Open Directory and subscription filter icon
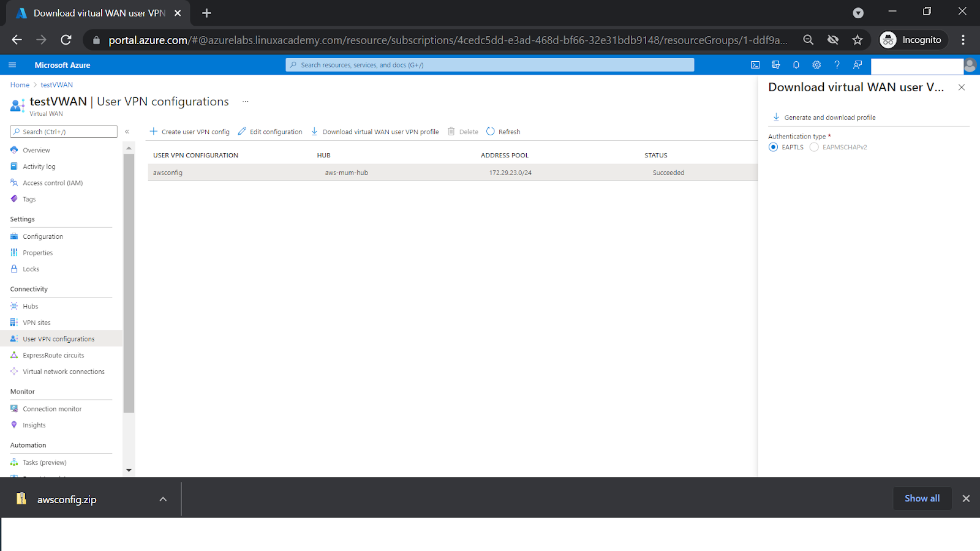The width and height of the screenshot is (980, 551). click(775, 65)
